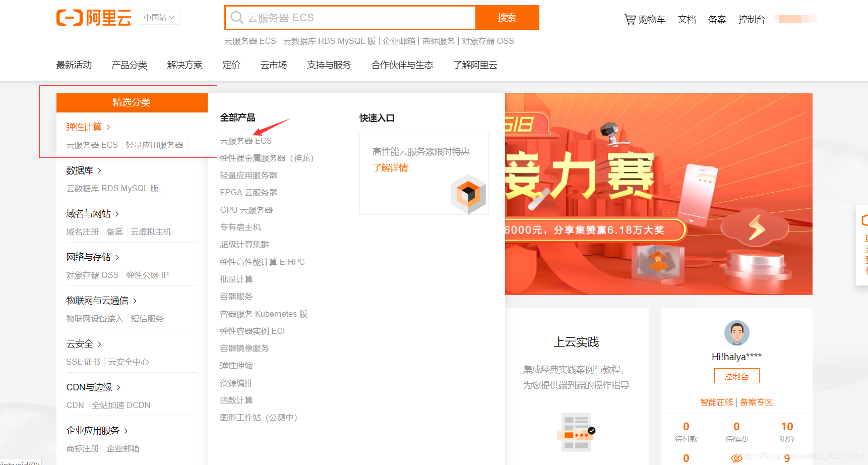
Task: Click 商标服务 hot search link
Action: point(439,41)
